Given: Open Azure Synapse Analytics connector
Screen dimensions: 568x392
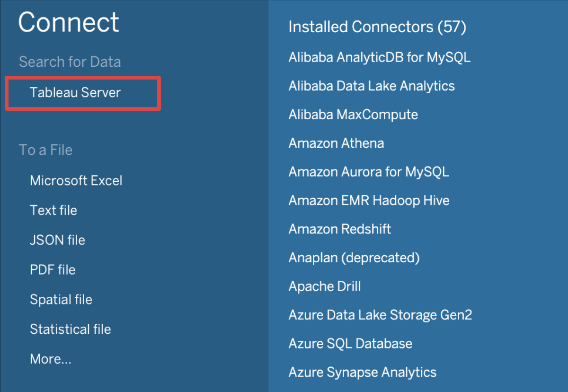Looking at the screenshot, I should pyautogui.click(x=362, y=372).
